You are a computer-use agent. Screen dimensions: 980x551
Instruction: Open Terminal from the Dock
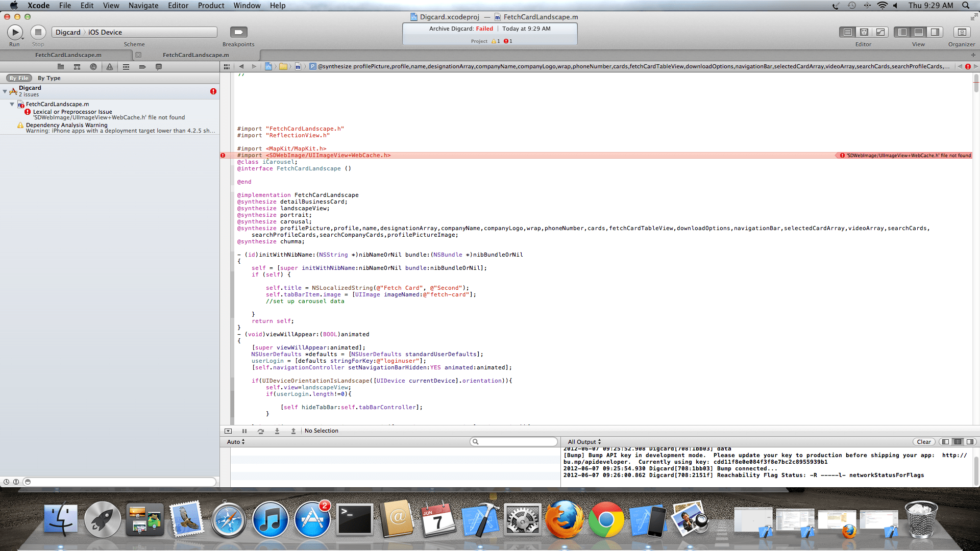coord(354,520)
